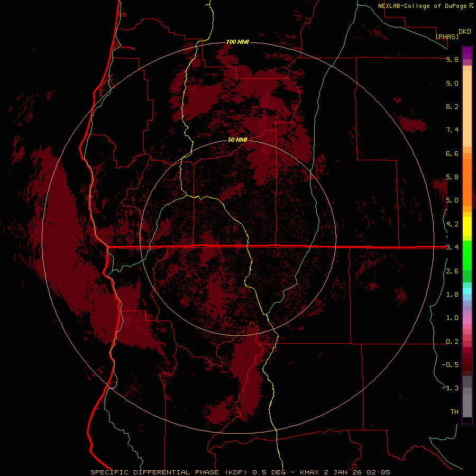
Task: Select the 2 JAN 26 date text
Action: click(x=343, y=472)
